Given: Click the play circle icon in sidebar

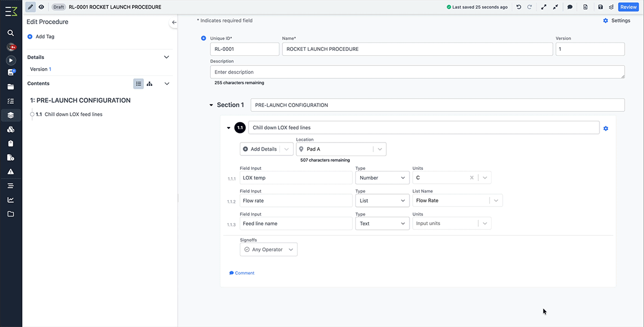Looking at the screenshot, I should pyautogui.click(x=11, y=61).
